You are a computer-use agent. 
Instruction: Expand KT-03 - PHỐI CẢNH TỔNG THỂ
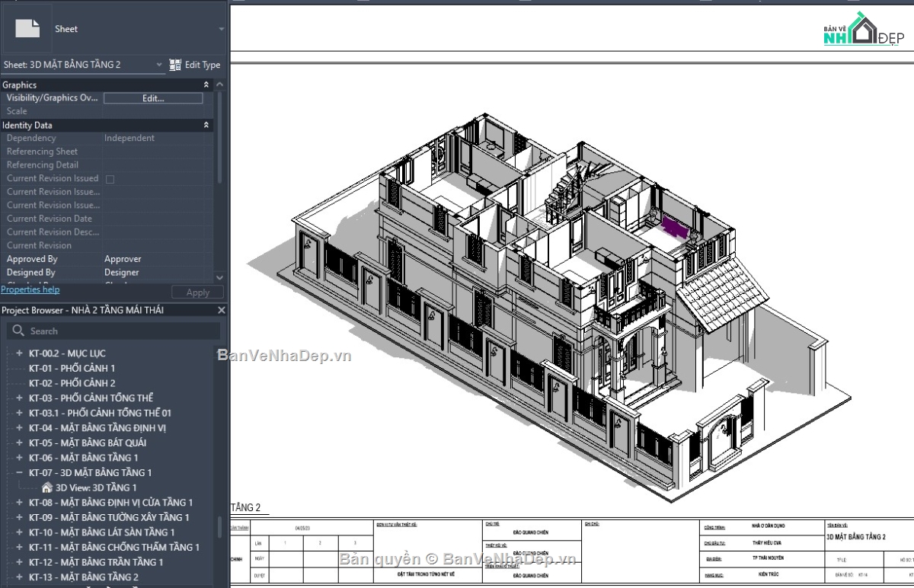click(20, 398)
